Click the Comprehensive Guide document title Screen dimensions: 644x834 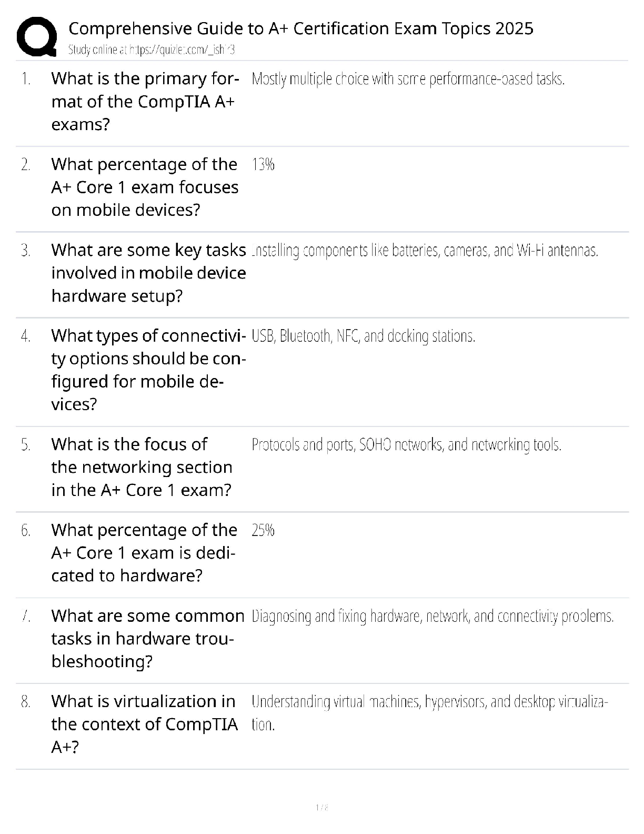(x=301, y=28)
